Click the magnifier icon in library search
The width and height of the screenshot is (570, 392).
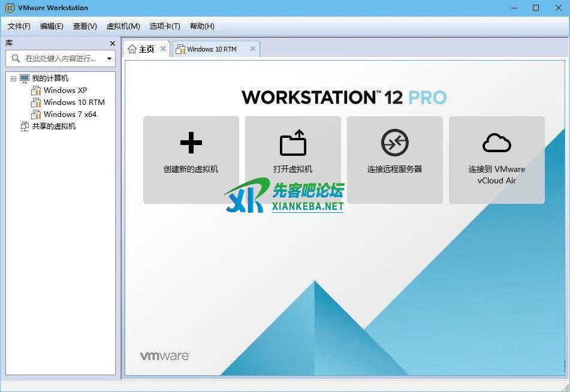pos(16,59)
